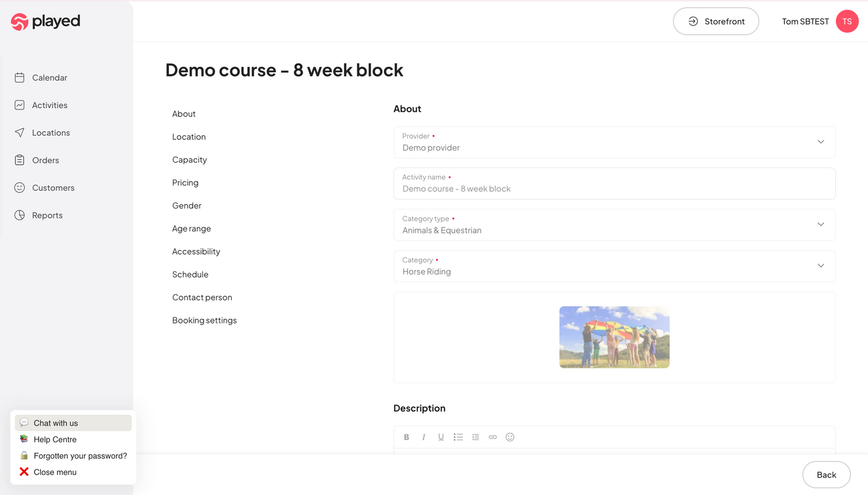Toggle underline formatting for the description

[x=441, y=437]
